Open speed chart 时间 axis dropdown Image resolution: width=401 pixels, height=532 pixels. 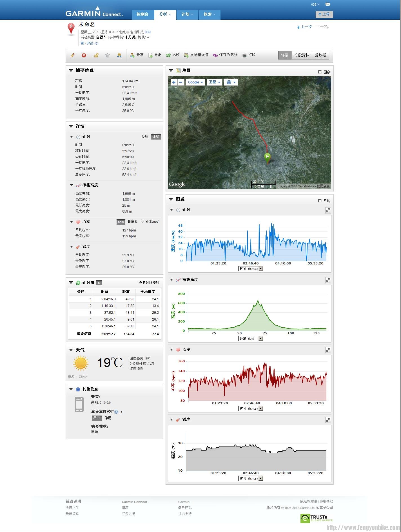(251, 269)
